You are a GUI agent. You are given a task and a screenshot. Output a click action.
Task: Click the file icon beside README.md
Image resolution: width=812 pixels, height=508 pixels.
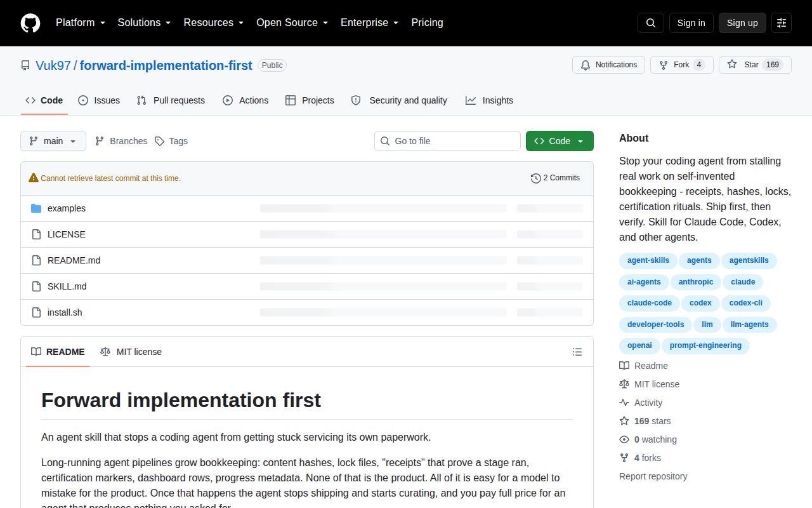pos(36,260)
